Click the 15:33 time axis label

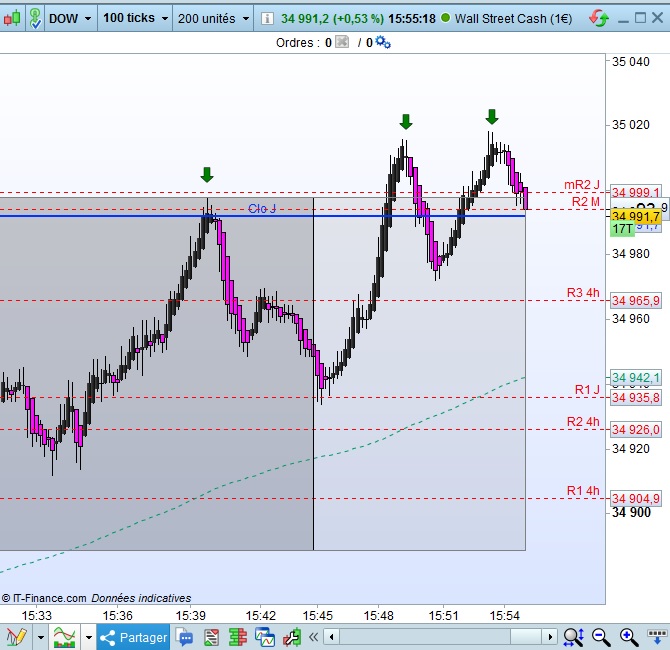click(x=37, y=615)
